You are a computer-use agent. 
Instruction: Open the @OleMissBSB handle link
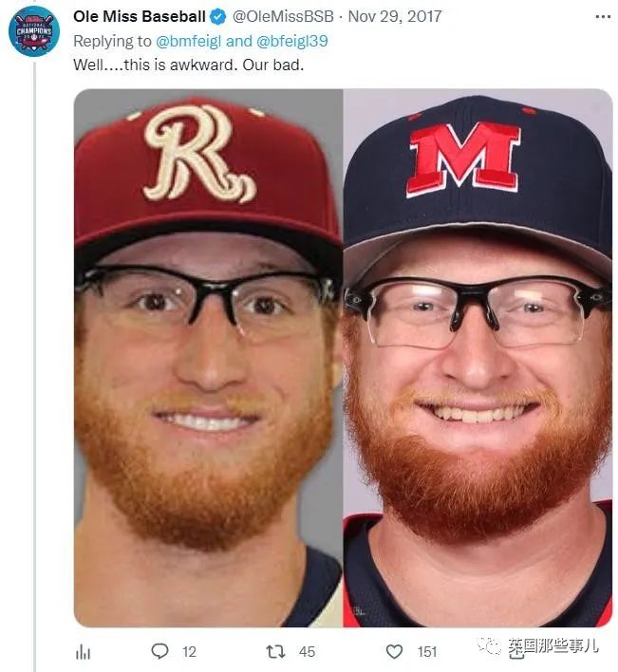pos(283,16)
